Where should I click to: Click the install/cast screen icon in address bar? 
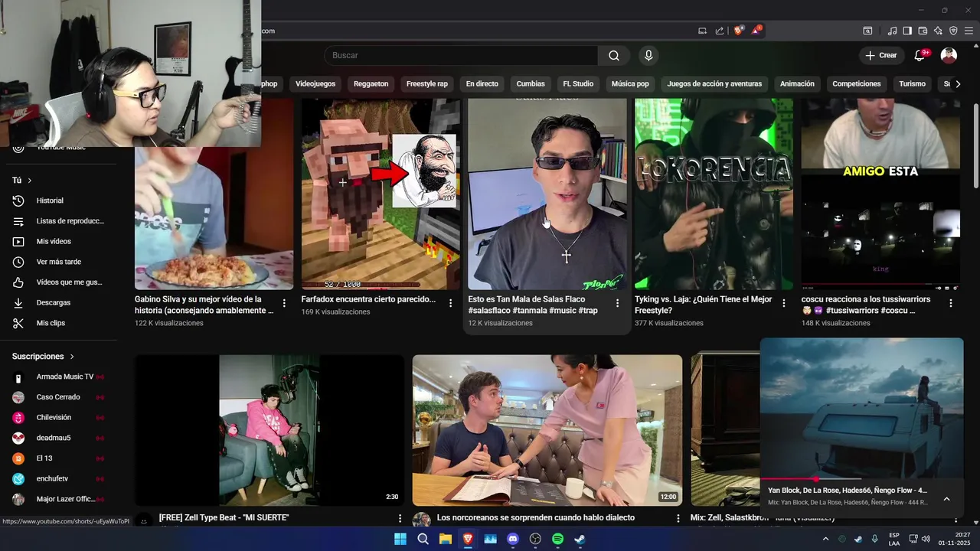click(703, 31)
